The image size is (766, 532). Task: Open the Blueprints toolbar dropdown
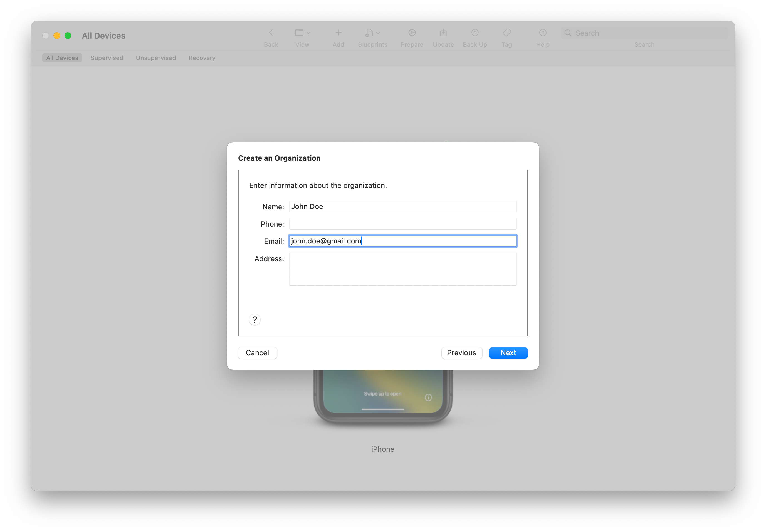(x=372, y=33)
